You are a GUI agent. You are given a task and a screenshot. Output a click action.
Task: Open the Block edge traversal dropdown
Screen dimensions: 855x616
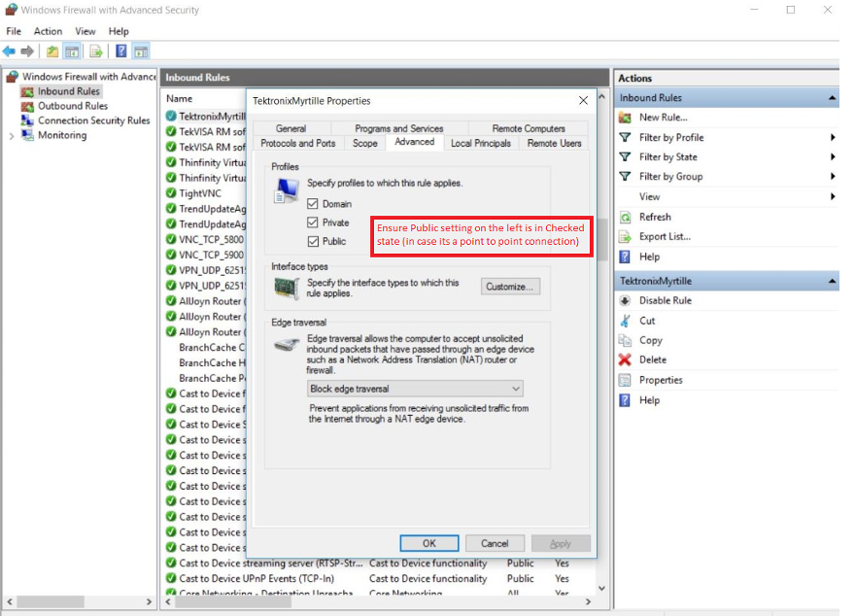[x=415, y=389]
